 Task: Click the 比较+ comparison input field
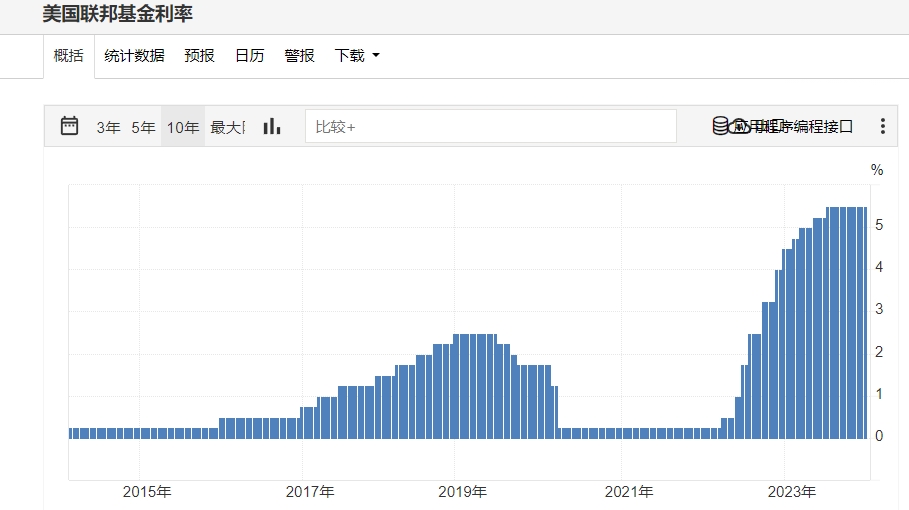pos(490,126)
